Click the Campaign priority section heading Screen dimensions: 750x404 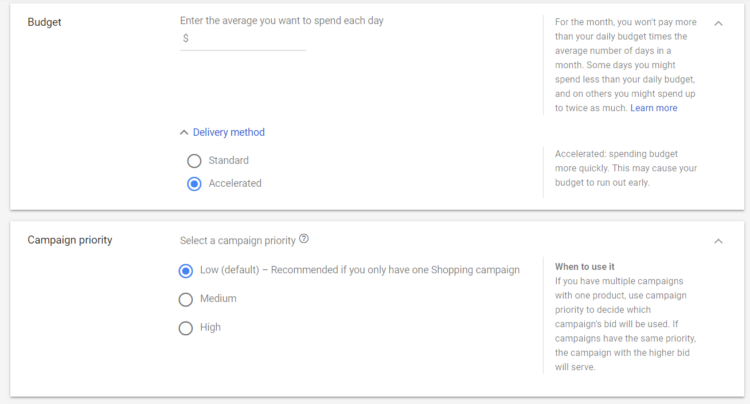tap(69, 241)
